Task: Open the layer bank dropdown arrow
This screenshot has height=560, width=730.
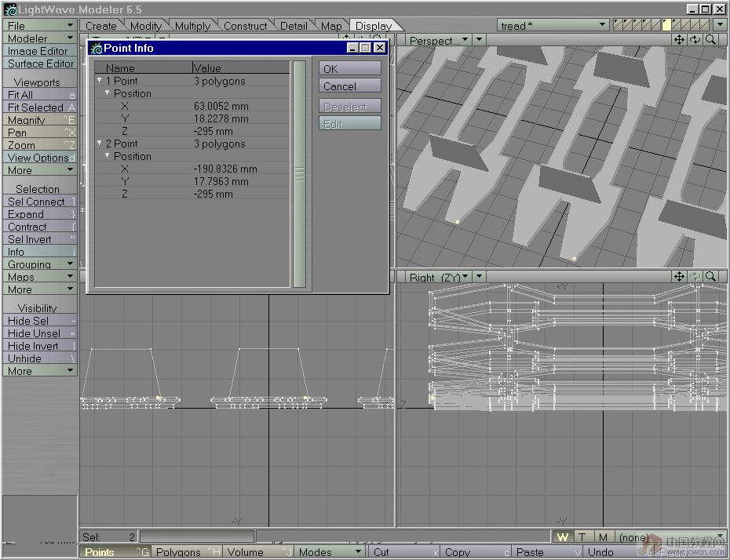Action: click(721, 25)
